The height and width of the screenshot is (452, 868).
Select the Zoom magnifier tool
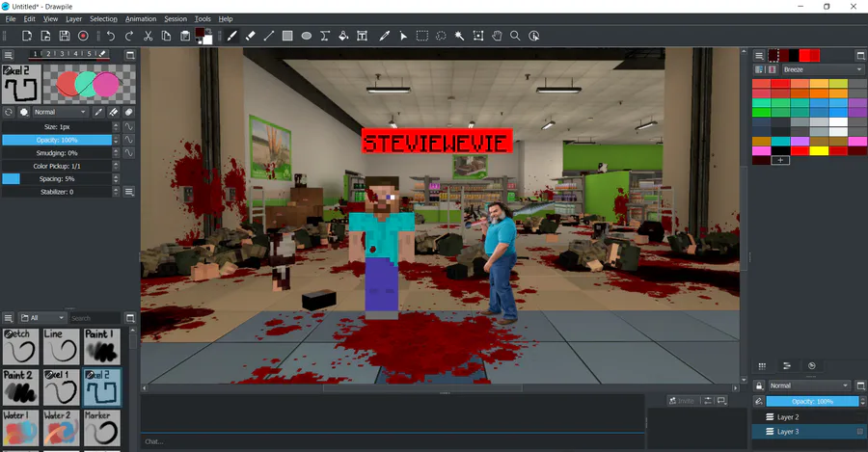(515, 36)
